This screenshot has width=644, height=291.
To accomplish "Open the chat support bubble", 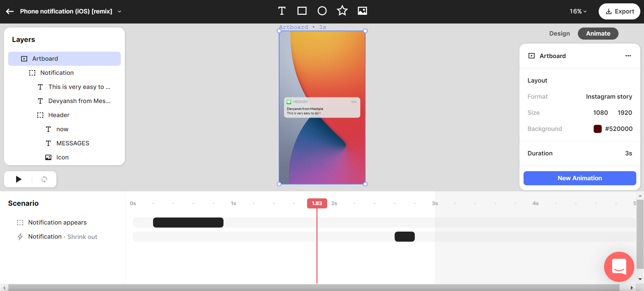I will click(619, 267).
